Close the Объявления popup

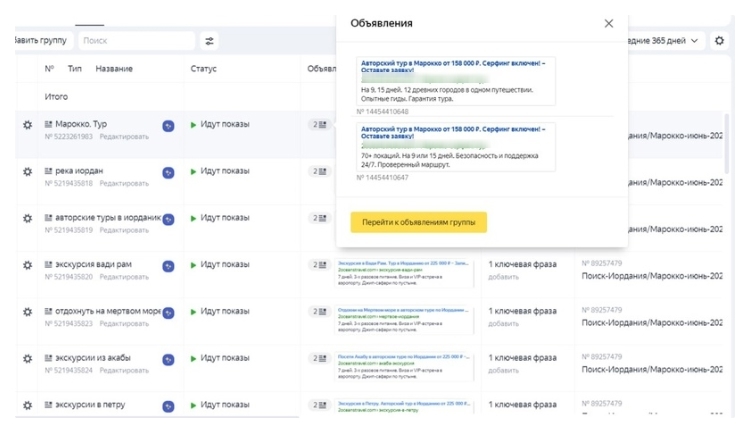point(609,23)
